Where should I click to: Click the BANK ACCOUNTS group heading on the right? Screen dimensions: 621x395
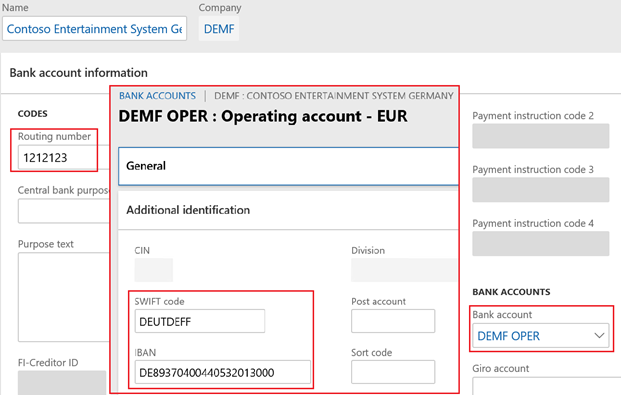[x=511, y=292]
